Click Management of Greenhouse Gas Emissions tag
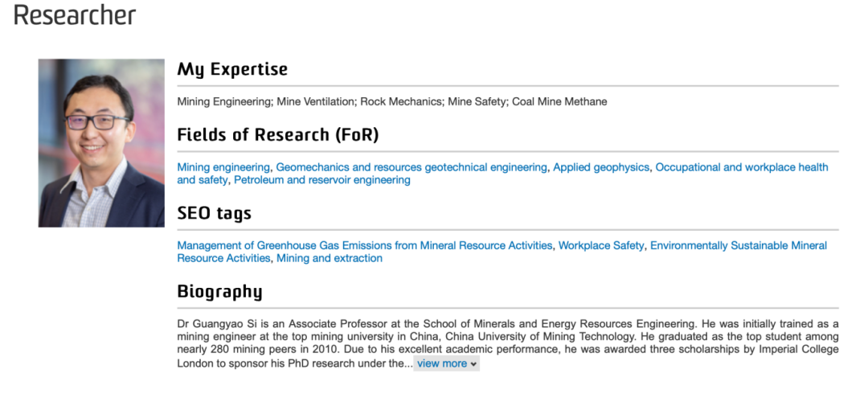Viewport: 868px width, 394px height. (364, 245)
